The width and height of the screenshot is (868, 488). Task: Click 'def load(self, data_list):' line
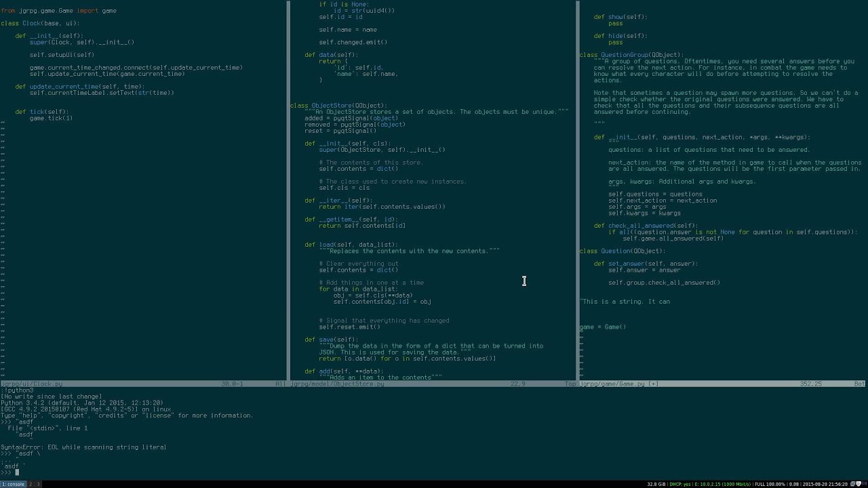(x=351, y=245)
